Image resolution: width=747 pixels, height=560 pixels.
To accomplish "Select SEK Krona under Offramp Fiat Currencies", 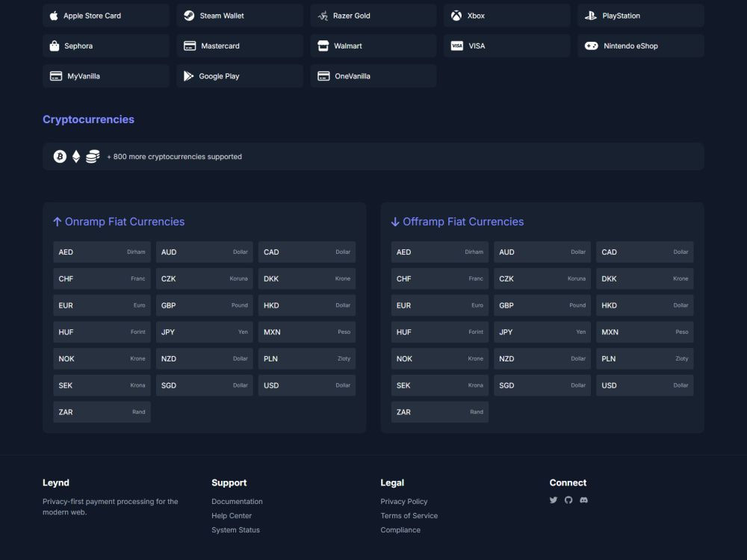I will (x=440, y=385).
